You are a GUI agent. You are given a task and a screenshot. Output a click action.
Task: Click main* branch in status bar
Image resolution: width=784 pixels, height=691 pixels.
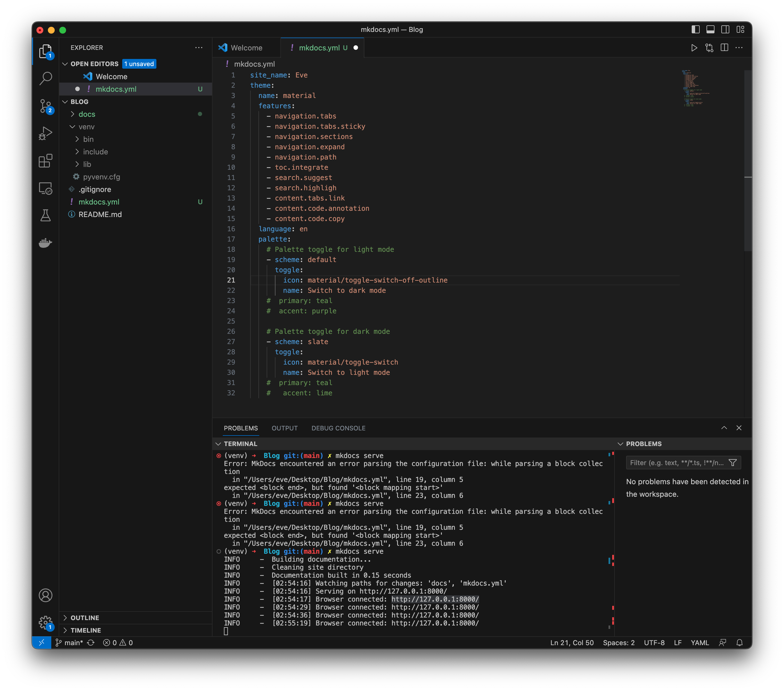point(70,643)
